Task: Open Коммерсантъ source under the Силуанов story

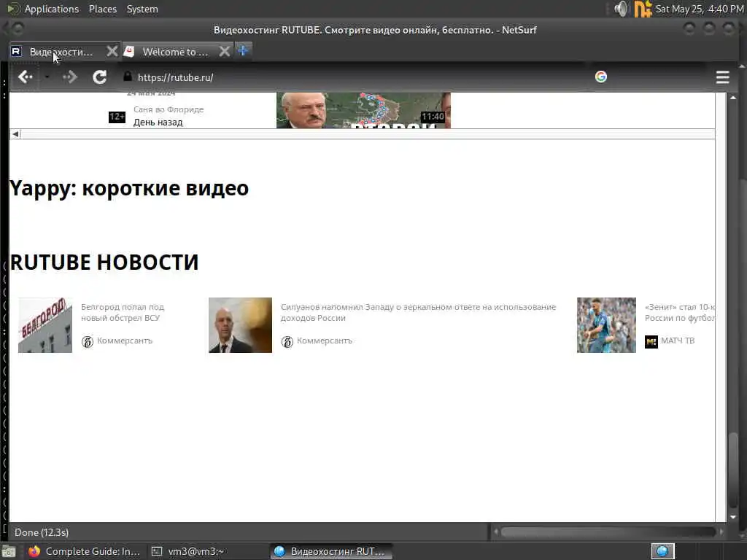Action: 325,341
